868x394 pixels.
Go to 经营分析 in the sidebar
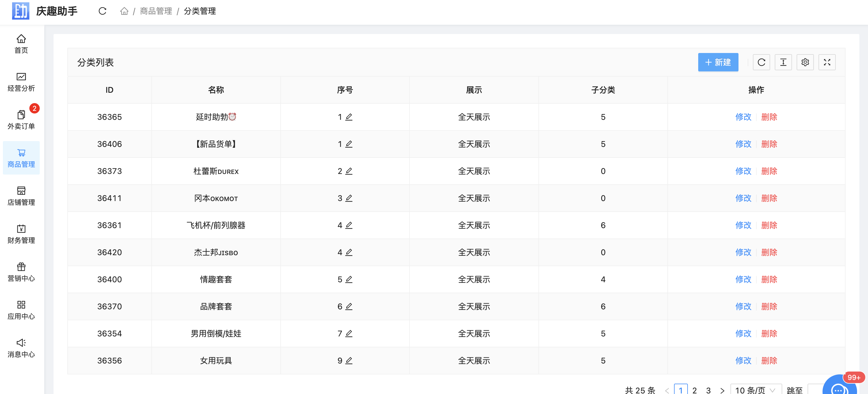pyautogui.click(x=21, y=82)
